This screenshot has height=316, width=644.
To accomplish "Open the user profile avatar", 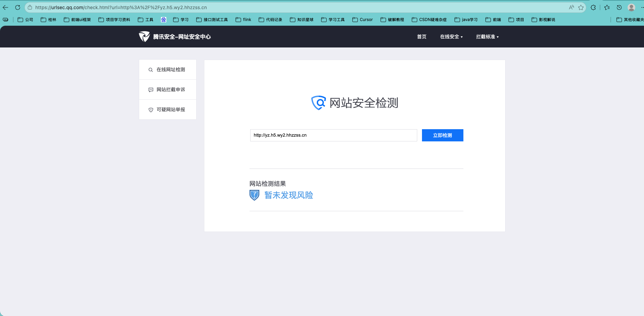I will click(x=631, y=7).
